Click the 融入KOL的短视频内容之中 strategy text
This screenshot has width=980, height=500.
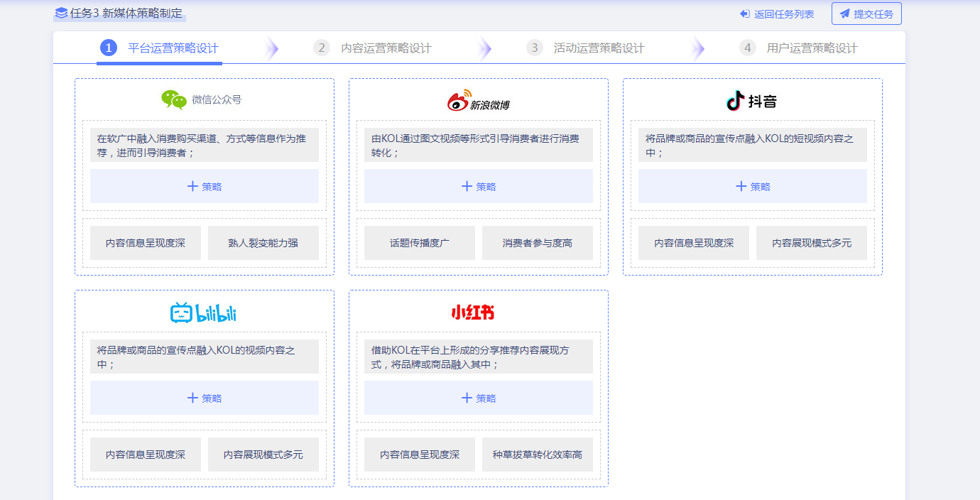(x=753, y=145)
